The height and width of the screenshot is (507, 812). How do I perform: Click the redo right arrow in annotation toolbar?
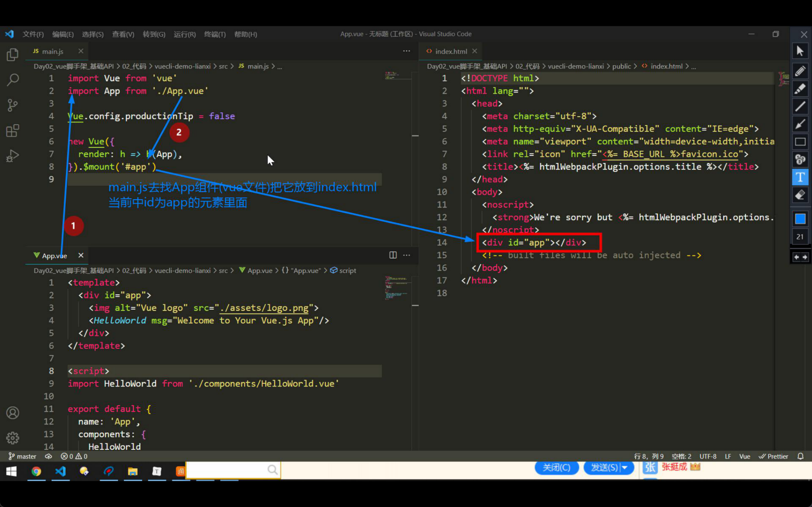click(805, 257)
